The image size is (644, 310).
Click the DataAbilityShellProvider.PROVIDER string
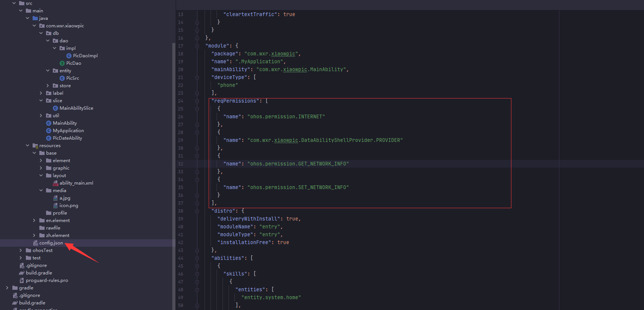[325, 140]
